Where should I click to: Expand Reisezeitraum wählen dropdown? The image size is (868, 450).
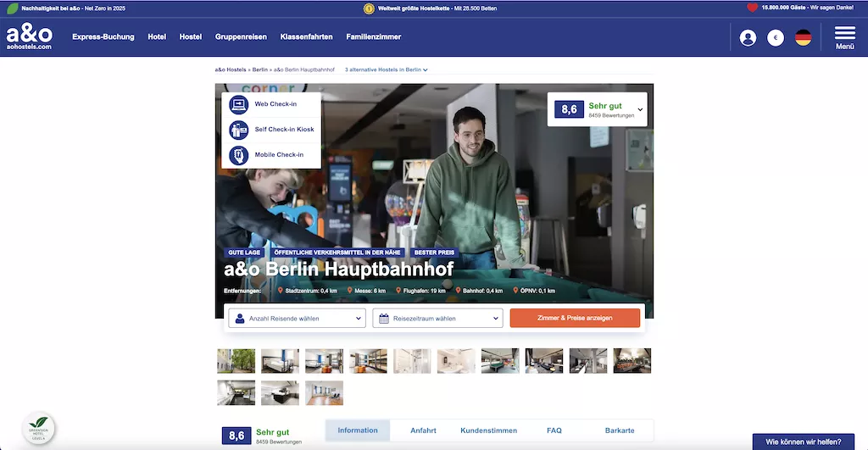[437, 319]
